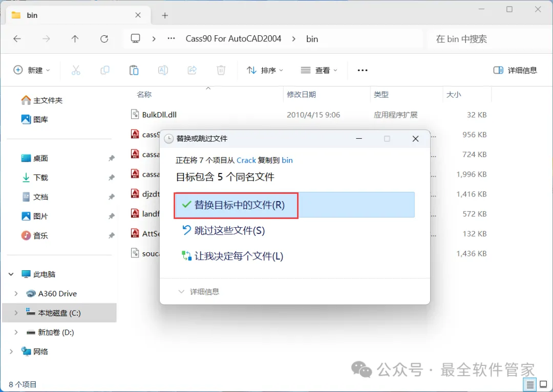553x392 pixels.
Task: Open Pictures (图片) in sidebar
Action: [x=35, y=216]
